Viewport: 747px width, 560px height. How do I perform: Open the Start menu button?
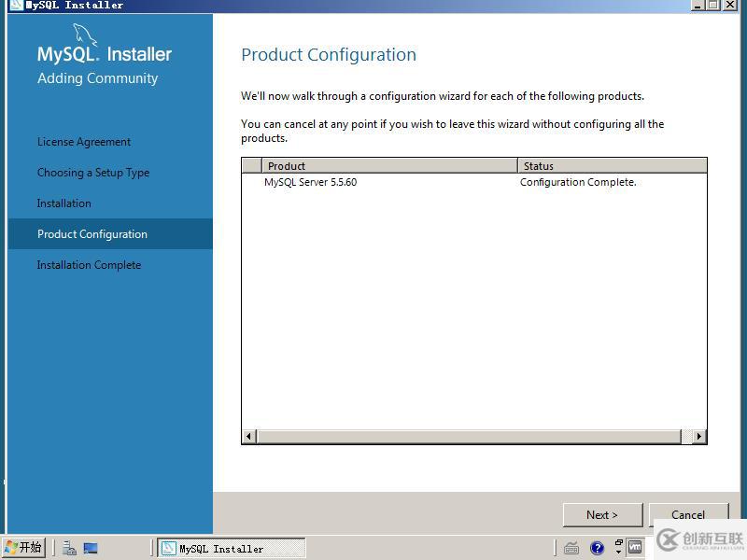tap(24, 547)
